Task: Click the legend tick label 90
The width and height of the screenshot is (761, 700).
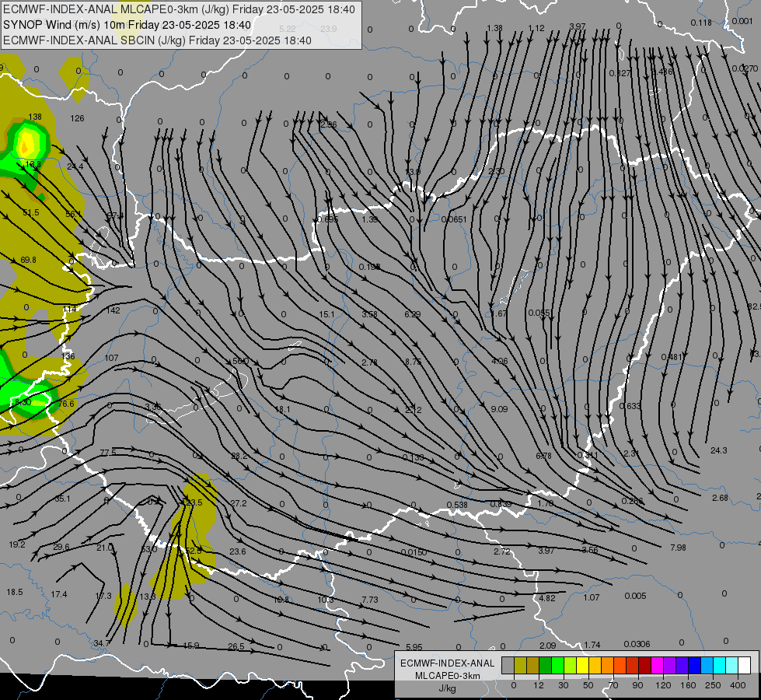Action: click(637, 685)
